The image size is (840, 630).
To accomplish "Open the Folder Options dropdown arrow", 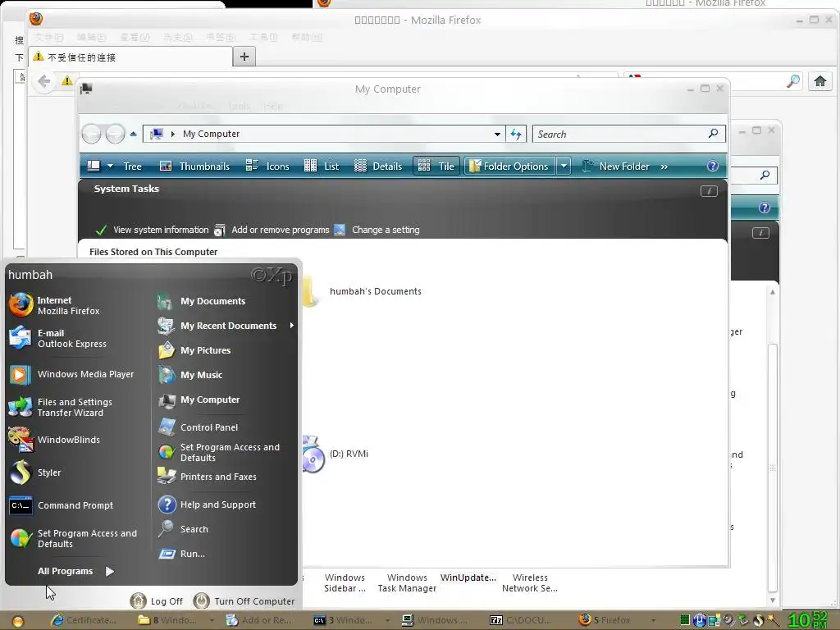I will coord(564,167).
